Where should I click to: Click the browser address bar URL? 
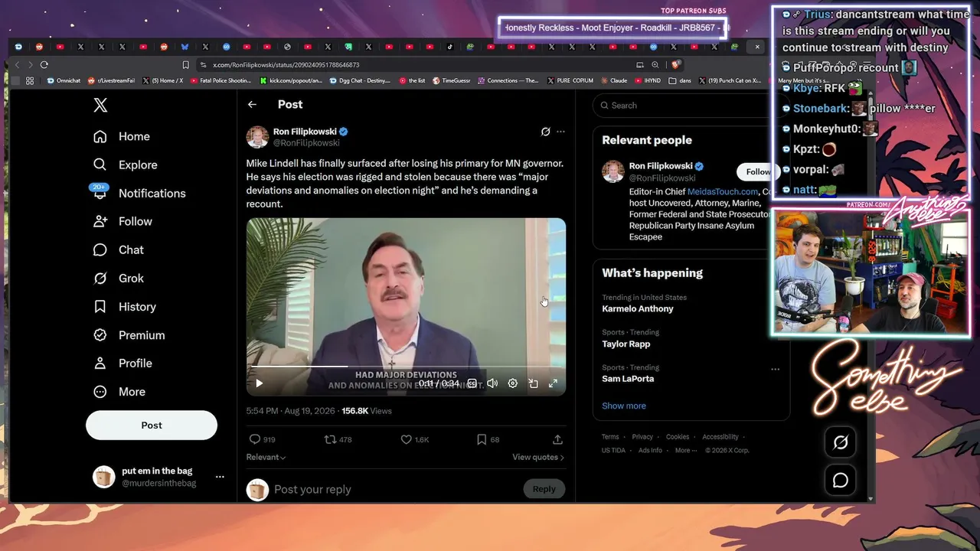pyautogui.click(x=286, y=65)
